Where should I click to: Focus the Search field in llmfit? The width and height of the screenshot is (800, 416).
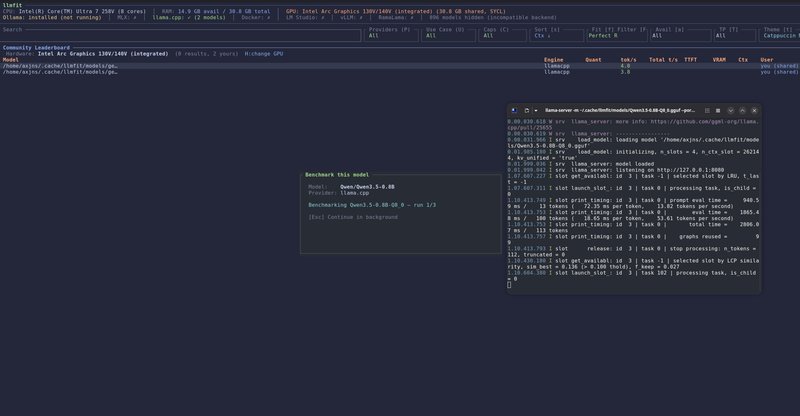tap(181, 35)
